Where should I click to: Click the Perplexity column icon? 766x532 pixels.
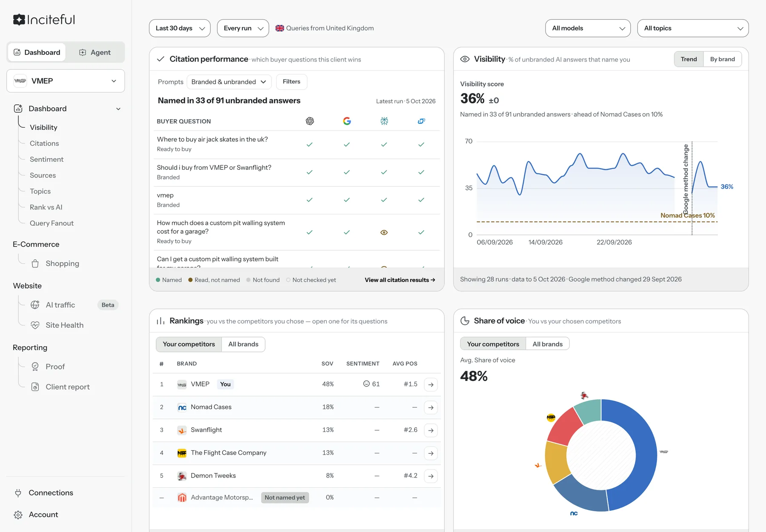[x=384, y=121]
